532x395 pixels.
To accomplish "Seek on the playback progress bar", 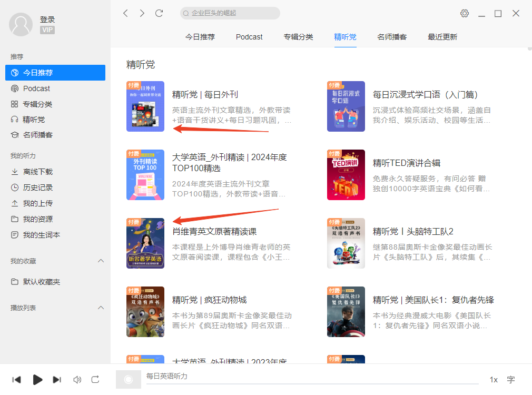I will point(312,384).
